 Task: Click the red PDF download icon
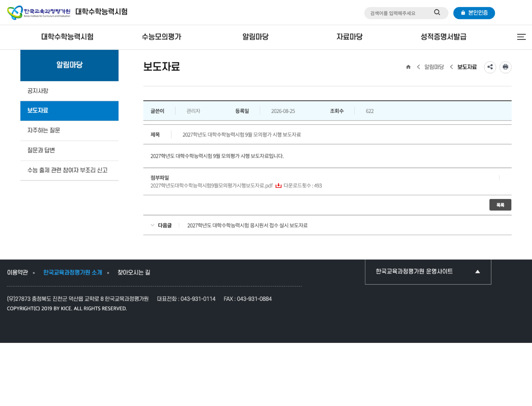pos(279,185)
